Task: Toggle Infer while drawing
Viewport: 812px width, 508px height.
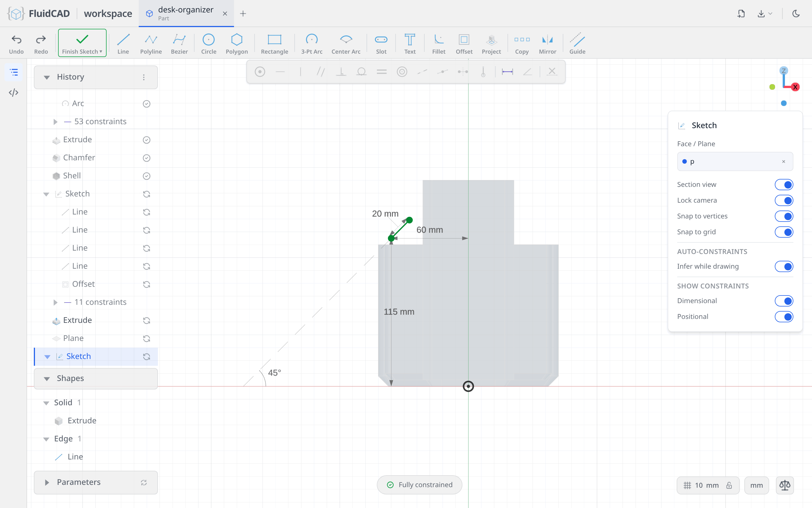Action: pos(784,266)
